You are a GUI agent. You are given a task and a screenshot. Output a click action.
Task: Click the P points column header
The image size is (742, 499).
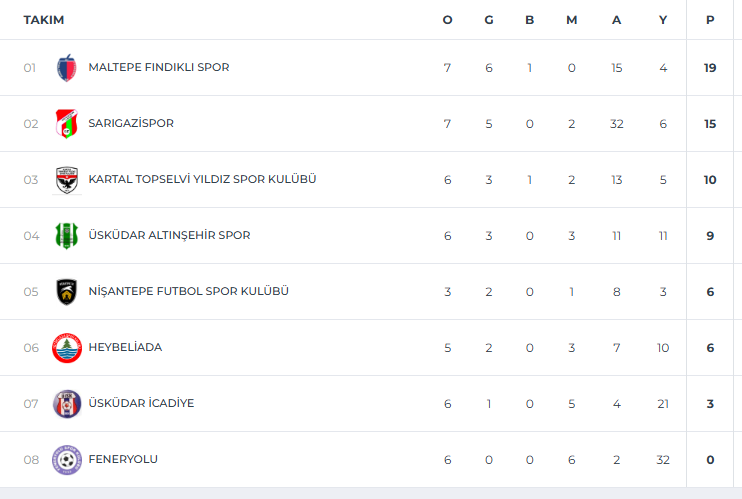tap(710, 20)
